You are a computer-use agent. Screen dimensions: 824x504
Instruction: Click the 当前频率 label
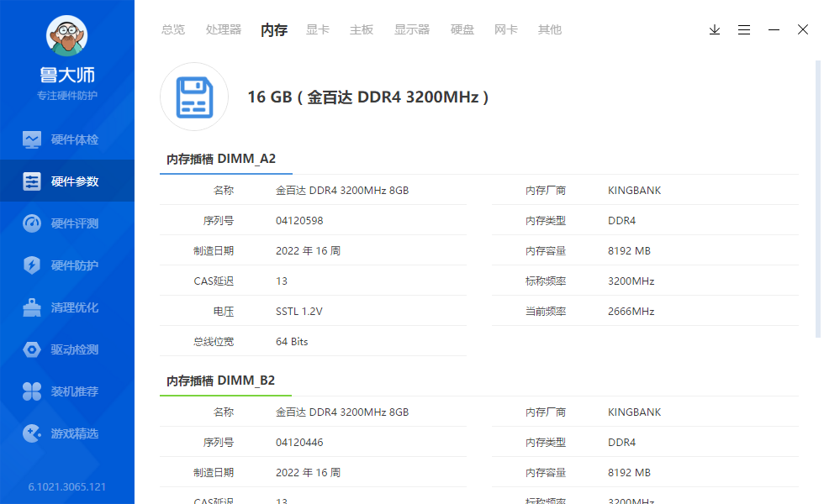pyautogui.click(x=546, y=312)
